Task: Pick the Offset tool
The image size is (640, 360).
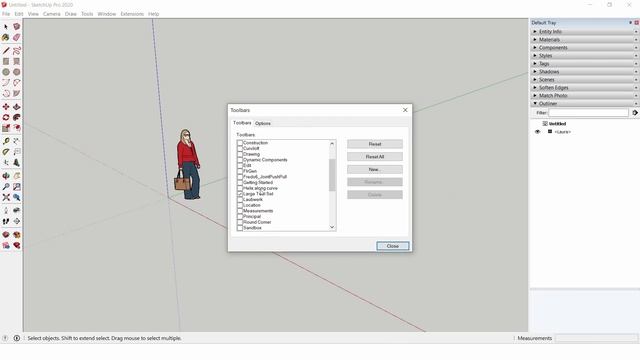Action: point(16,128)
